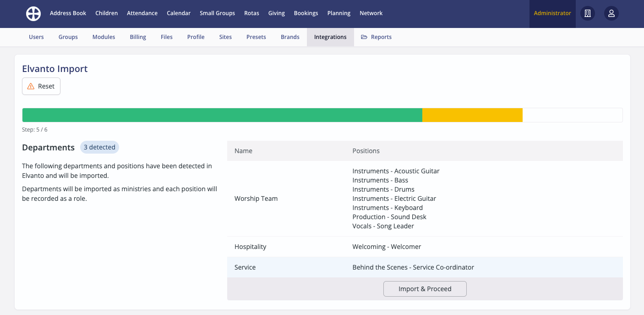Switch to the Groups tab
This screenshot has height=315, width=644.
point(68,37)
